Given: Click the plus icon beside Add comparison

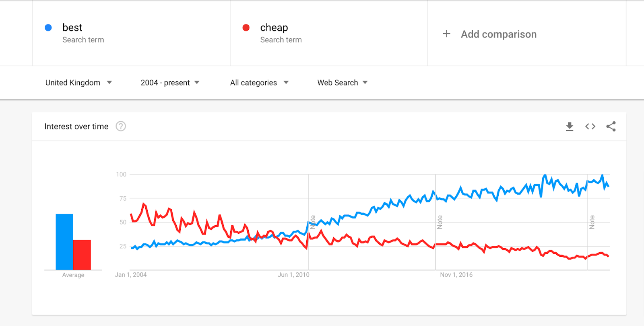Looking at the screenshot, I should pyautogui.click(x=446, y=34).
